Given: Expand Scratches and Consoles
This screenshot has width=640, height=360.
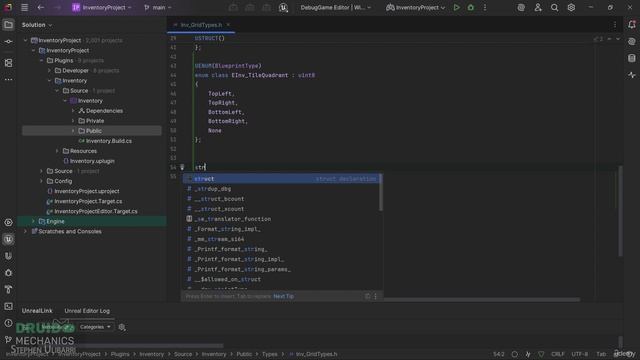Looking at the screenshot, I should pos(25,231).
